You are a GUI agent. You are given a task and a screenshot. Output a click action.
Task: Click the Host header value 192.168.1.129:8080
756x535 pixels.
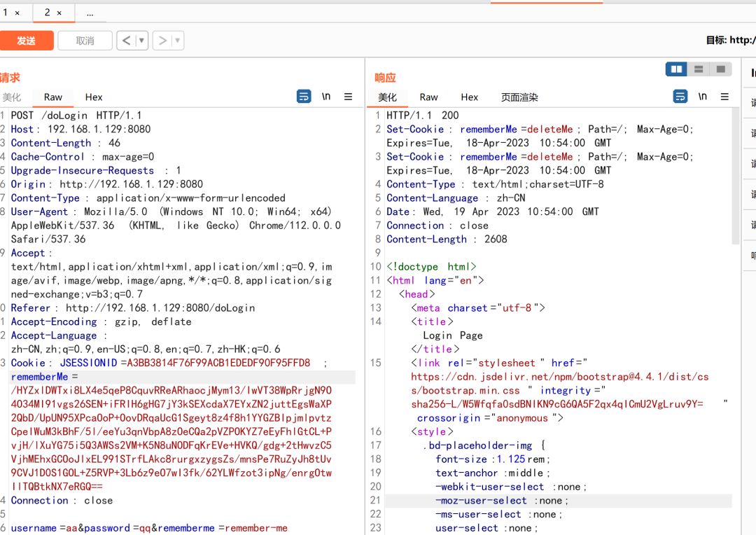tap(99, 130)
